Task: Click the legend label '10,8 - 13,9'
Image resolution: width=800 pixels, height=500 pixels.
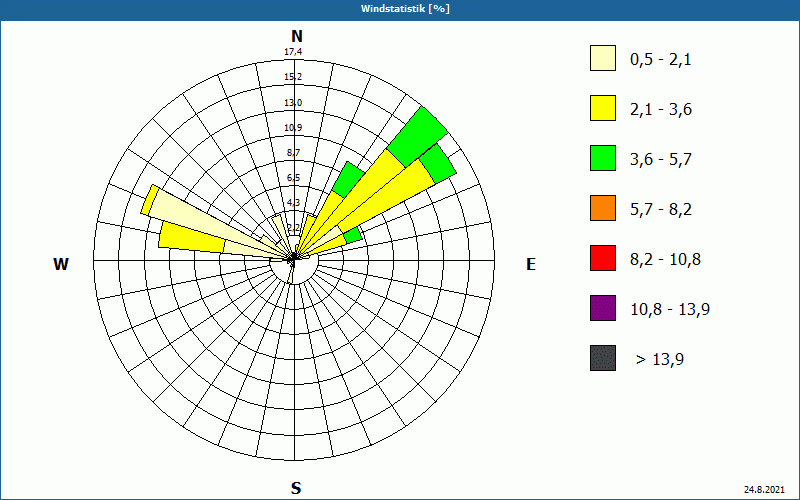Action: click(x=670, y=310)
